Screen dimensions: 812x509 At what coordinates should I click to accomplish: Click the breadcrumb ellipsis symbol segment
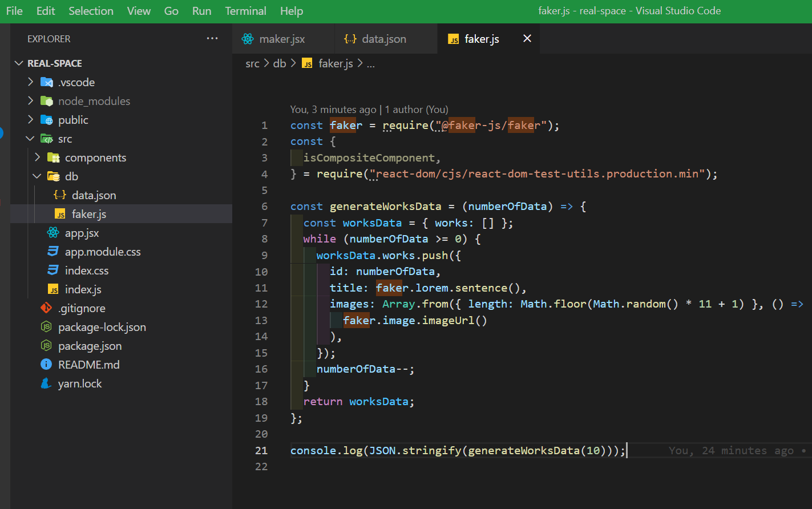pos(371,63)
